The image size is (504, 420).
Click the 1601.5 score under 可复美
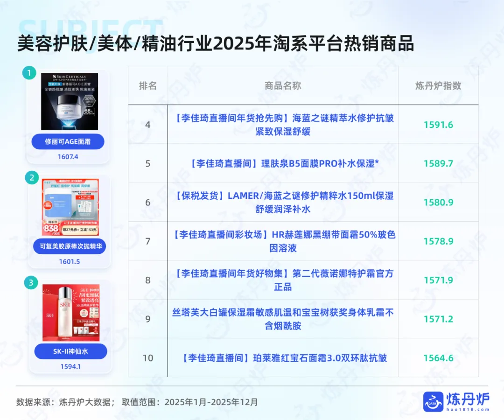pyautogui.click(x=70, y=262)
